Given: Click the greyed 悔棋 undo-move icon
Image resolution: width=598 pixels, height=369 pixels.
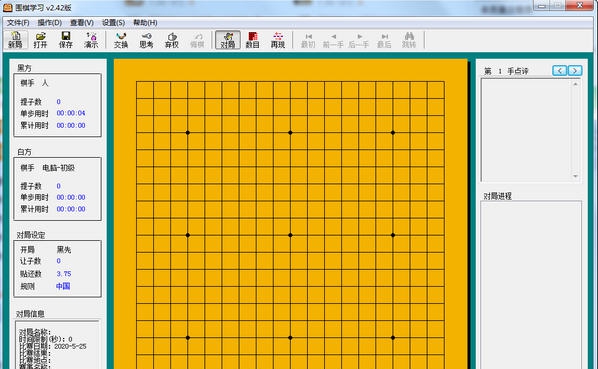Looking at the screenshot, I should [x=197, y=40].
